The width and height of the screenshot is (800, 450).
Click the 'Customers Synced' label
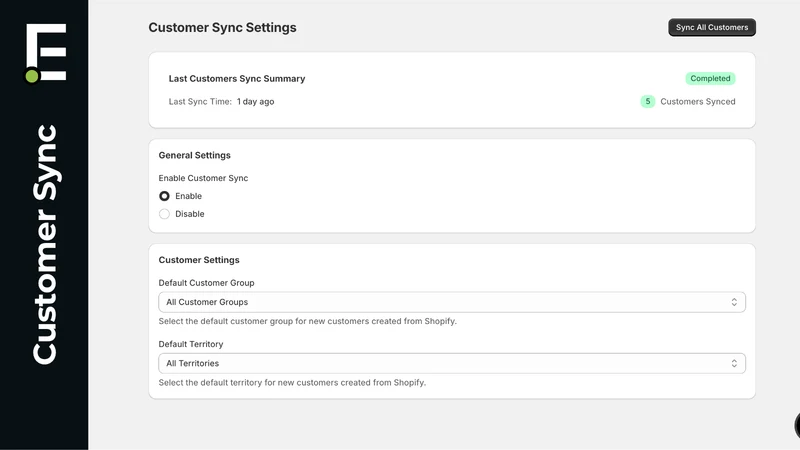coord(697,102)
